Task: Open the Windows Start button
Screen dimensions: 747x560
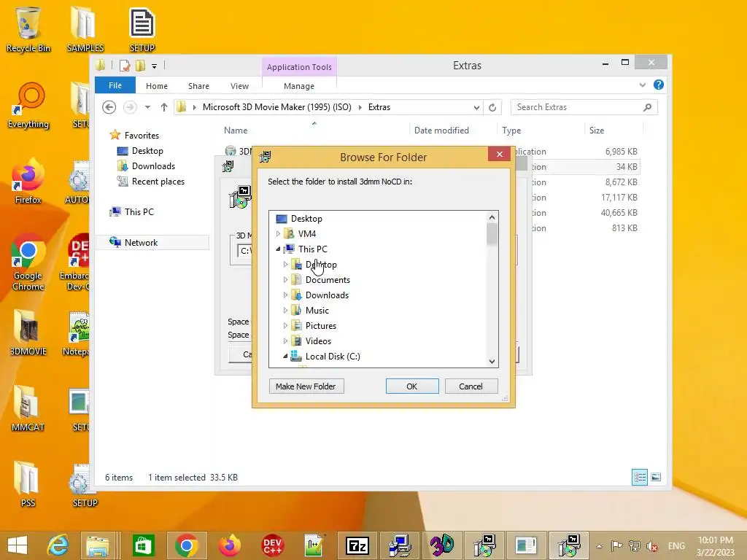Action: [x=18, y=545]
